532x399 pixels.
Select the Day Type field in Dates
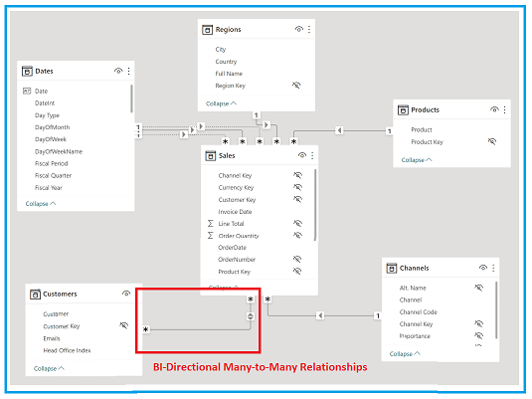[x=47, y=115]
